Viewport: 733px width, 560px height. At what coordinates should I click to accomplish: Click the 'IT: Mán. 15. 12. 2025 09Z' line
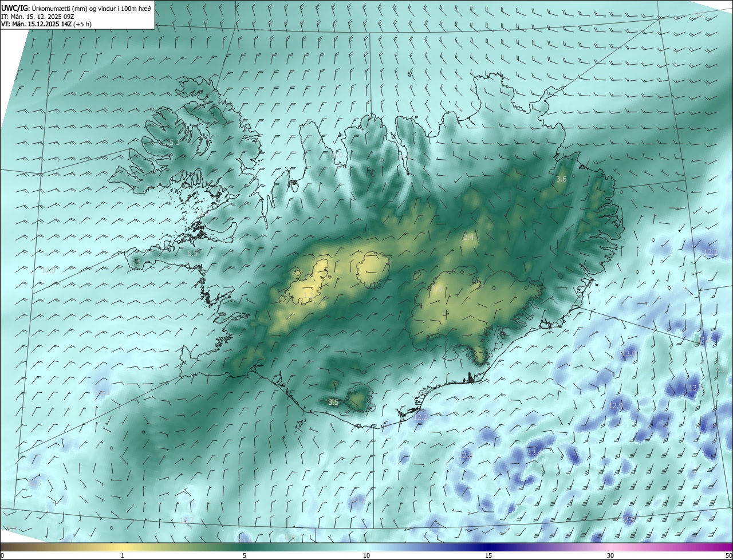coord(37,16)
